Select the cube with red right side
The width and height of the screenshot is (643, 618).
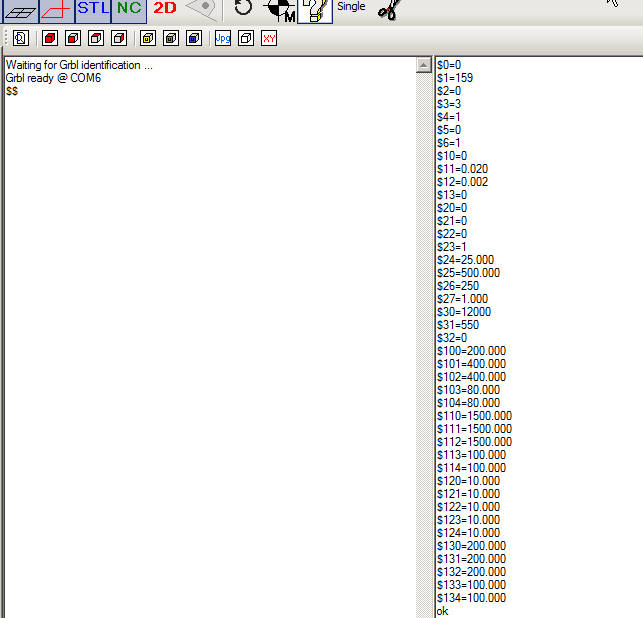119,39
